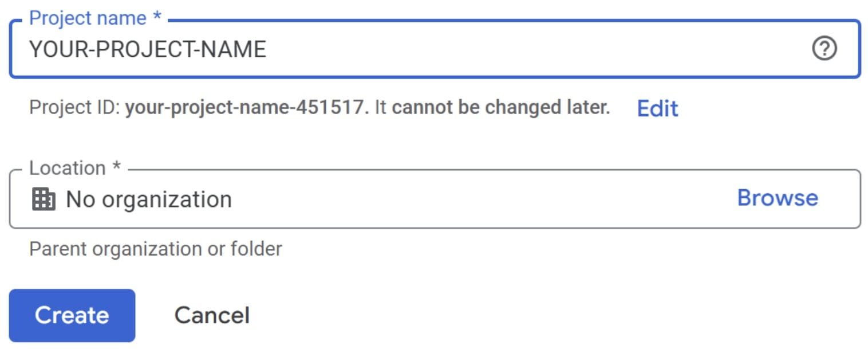
Task: Click the "Project name" field label
Action: click(88, 18)
